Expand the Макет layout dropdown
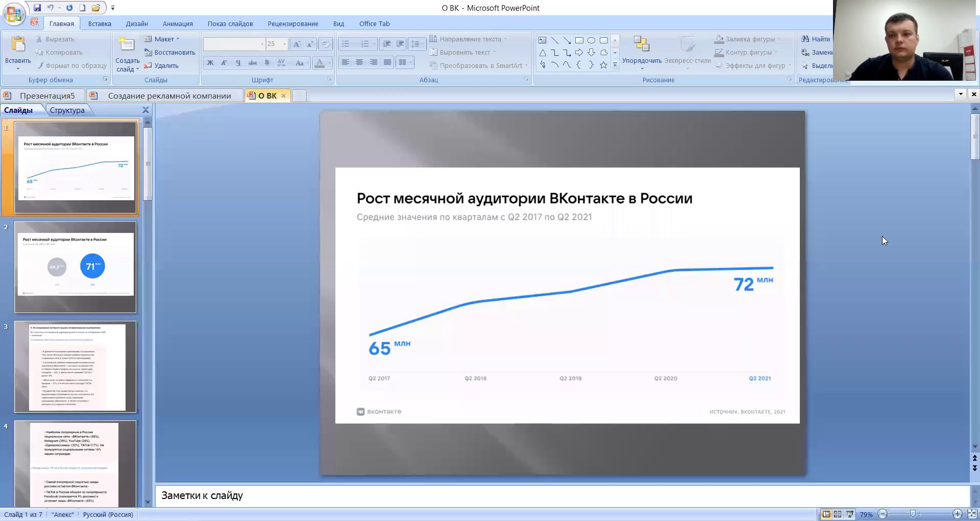The image size is (980, 521). click(162, 39)
